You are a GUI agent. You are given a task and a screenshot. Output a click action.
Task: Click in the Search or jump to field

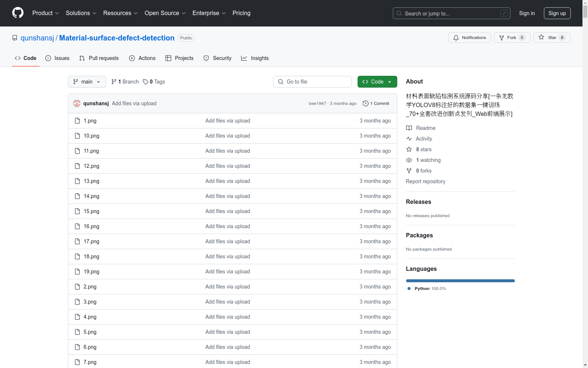click(452, 13)
